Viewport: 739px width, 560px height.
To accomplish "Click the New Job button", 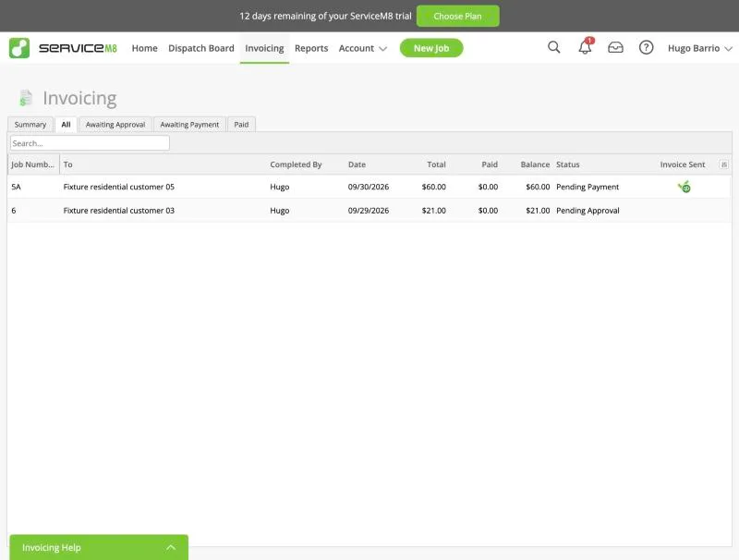I will pos(431,48).
